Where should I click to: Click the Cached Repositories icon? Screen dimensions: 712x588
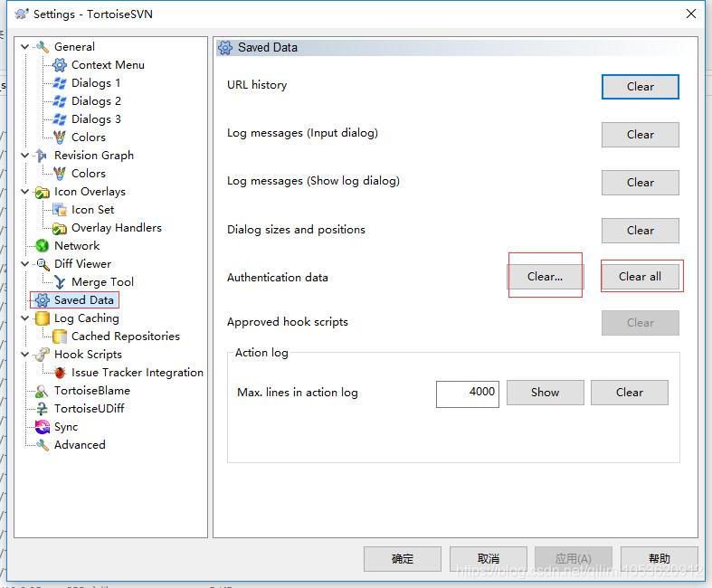click(x=60, y=337)
